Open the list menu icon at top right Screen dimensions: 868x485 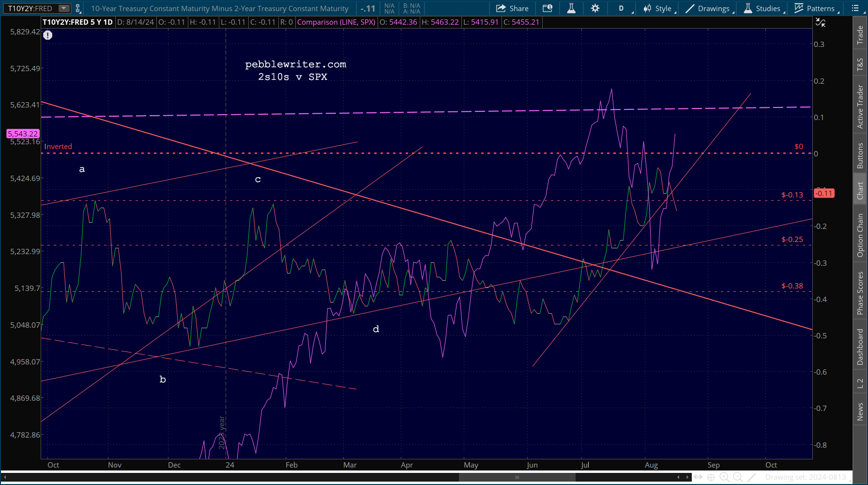click(x=855, y=8)
